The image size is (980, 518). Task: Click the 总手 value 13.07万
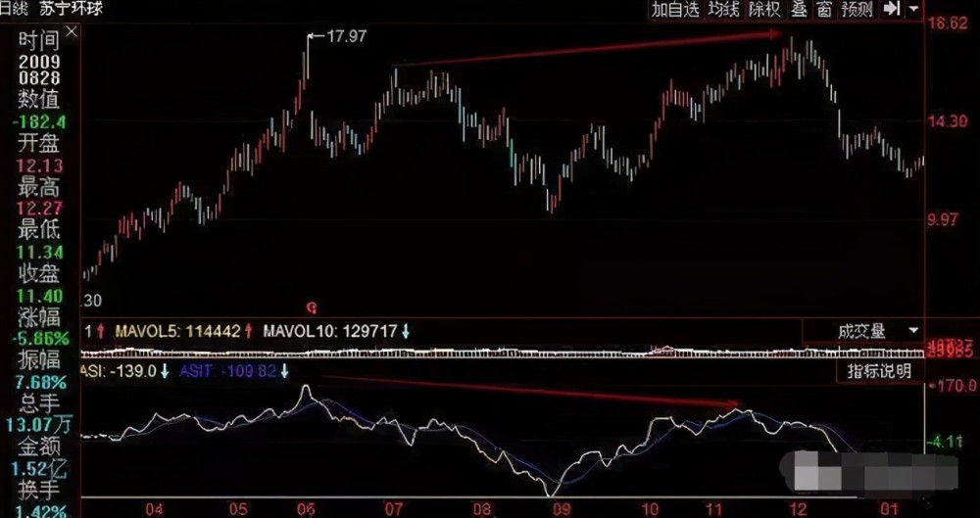click(x=39, y=426)
